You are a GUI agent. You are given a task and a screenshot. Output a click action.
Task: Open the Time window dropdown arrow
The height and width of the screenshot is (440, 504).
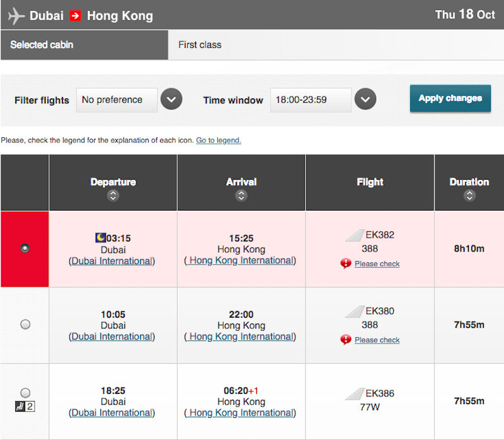click(365, 99)
